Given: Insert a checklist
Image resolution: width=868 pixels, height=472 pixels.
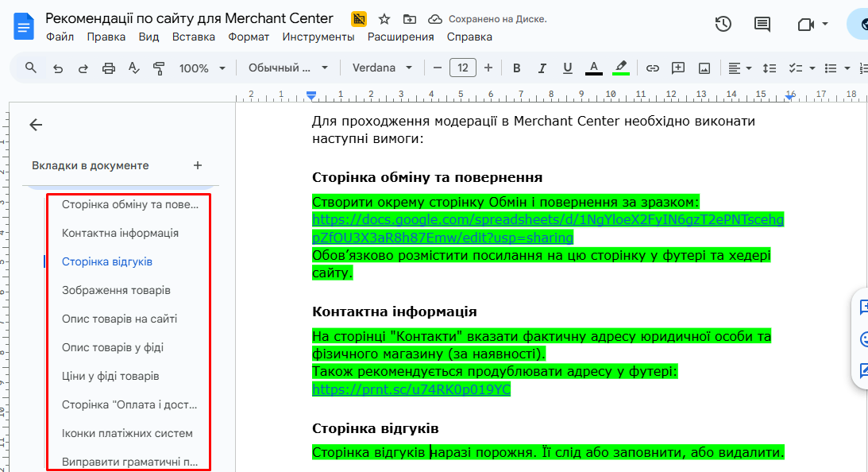Looking at the screenshot, I should pos(796,68).
